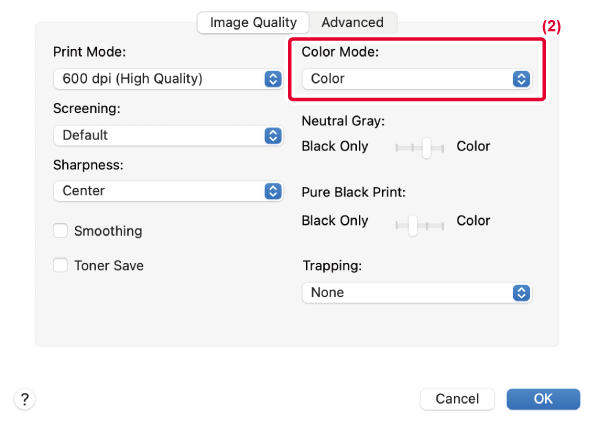Confirm settings with the OK button
Image resolution: width=593 pixels, height=424 pixels.
[x=543, y=399]
